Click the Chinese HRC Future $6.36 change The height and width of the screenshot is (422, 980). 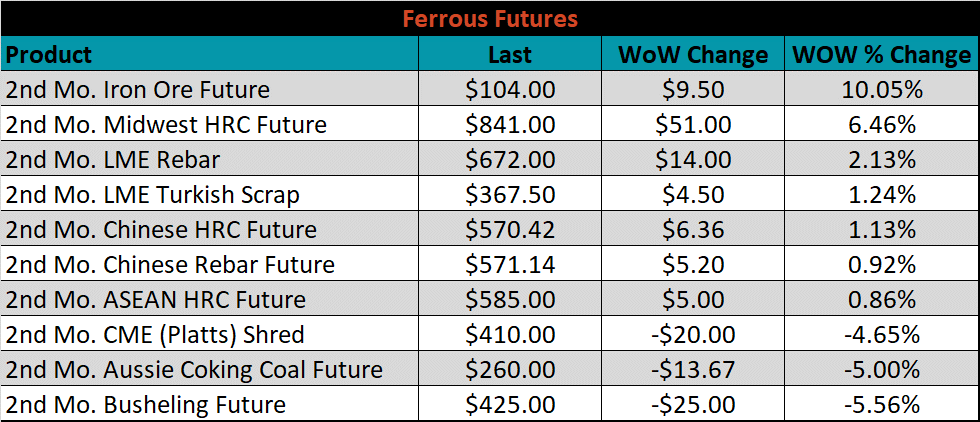pos(692,228)
